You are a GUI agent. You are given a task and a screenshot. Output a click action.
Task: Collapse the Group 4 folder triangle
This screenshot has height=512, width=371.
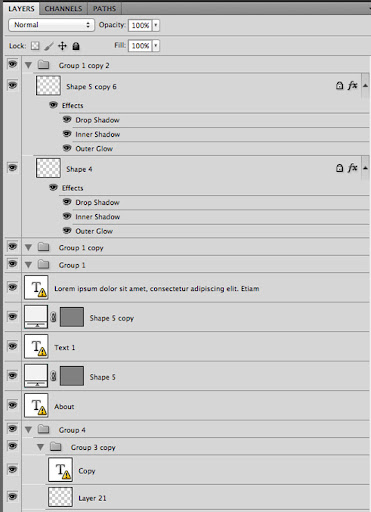28,430
